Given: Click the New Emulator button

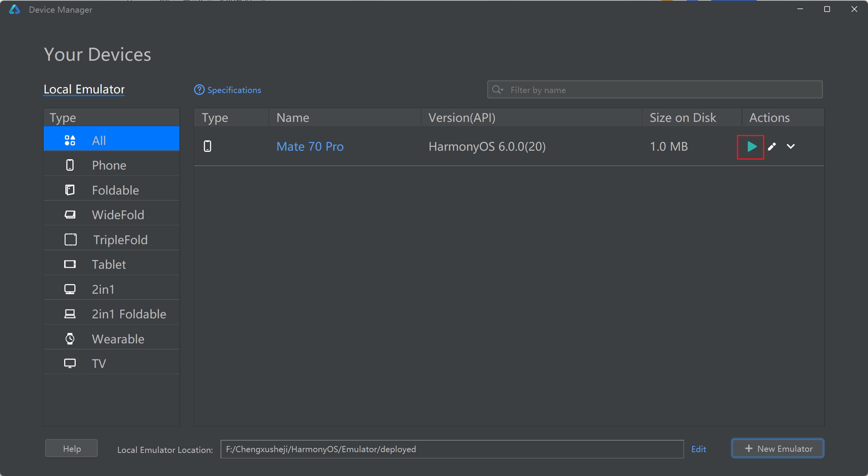Looking at the screenshot, I should (x=778, y=449).
